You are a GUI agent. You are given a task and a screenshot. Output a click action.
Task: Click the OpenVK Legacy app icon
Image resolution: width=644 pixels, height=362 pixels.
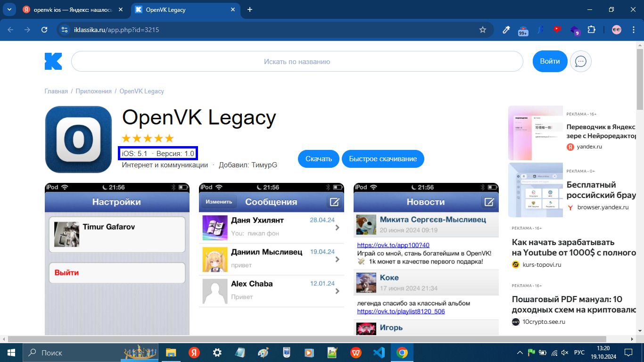point(78,140)
